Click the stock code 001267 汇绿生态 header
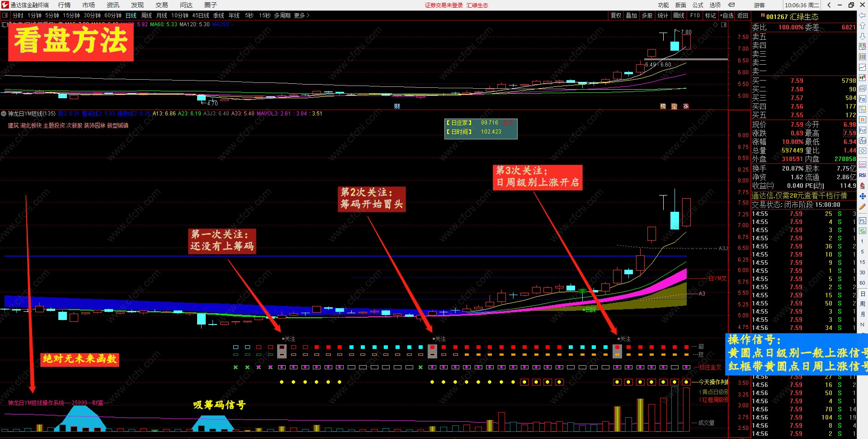868x439 pixels. (792, 17)
